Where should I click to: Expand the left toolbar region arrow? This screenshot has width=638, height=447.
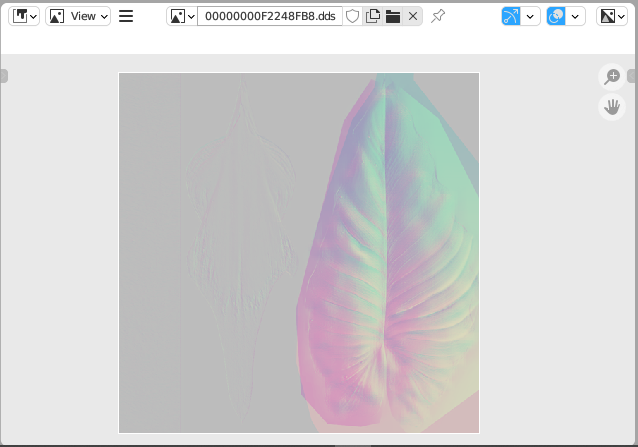[x=4, y=76]
